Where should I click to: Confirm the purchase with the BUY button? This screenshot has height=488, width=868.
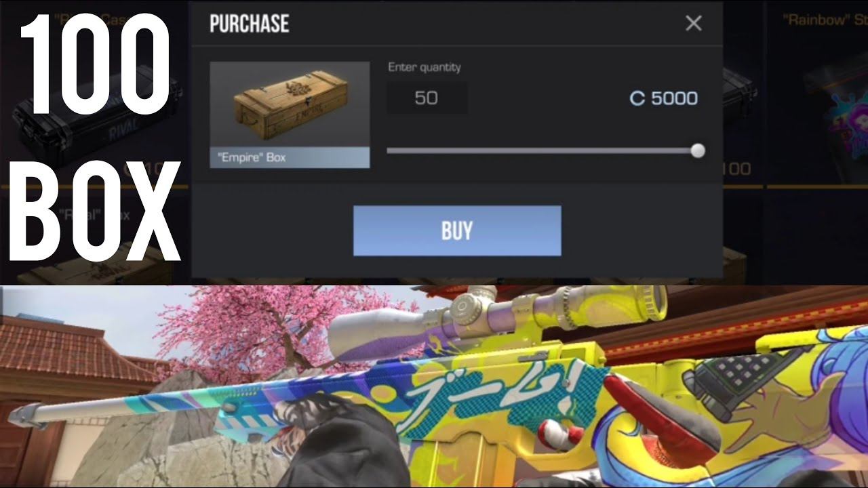point(457,231)
